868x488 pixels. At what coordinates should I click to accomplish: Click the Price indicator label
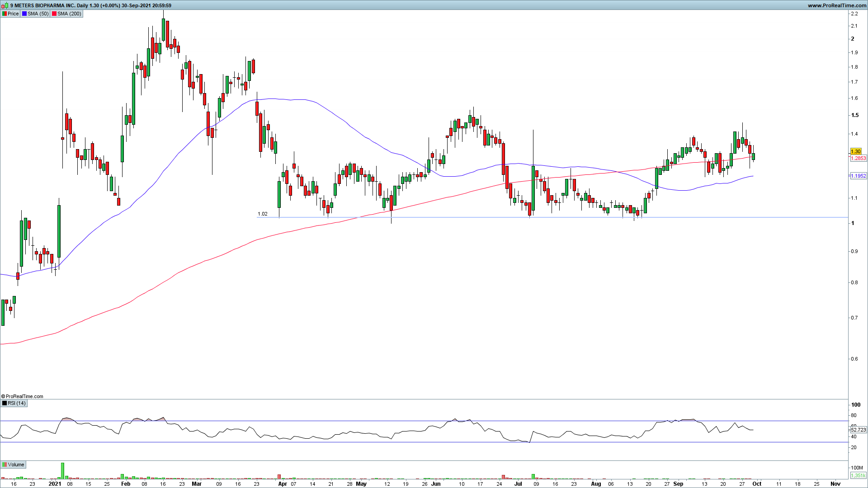13,14
